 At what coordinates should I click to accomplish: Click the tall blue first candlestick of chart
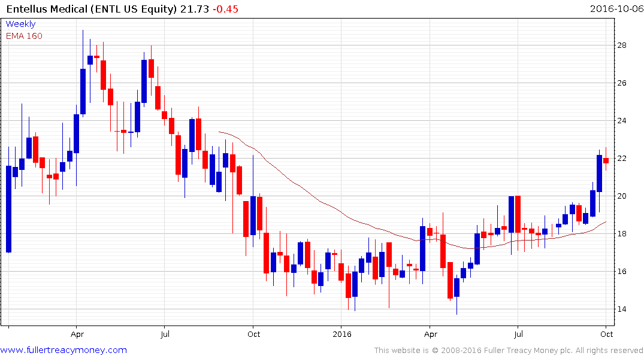click(8, 209)
